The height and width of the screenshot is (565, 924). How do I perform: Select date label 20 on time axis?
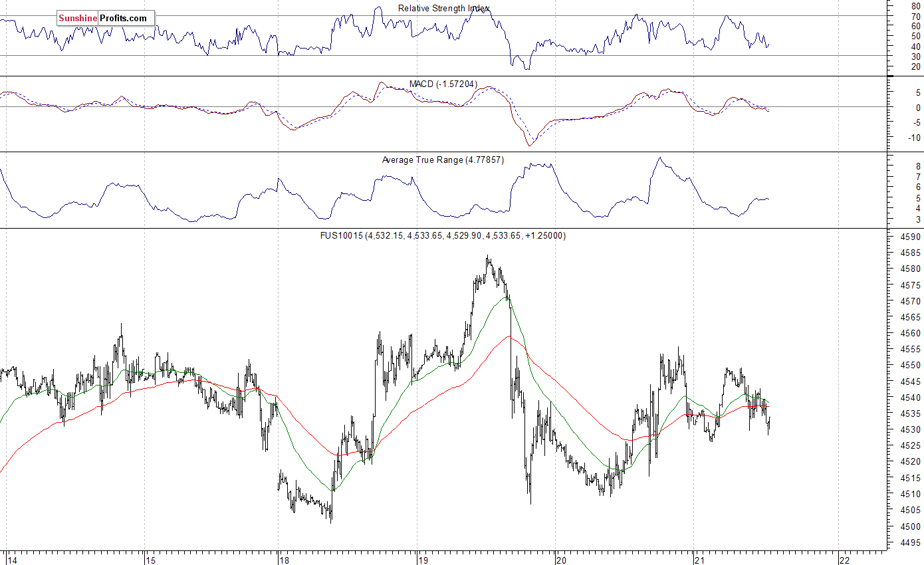click(560, 560)
